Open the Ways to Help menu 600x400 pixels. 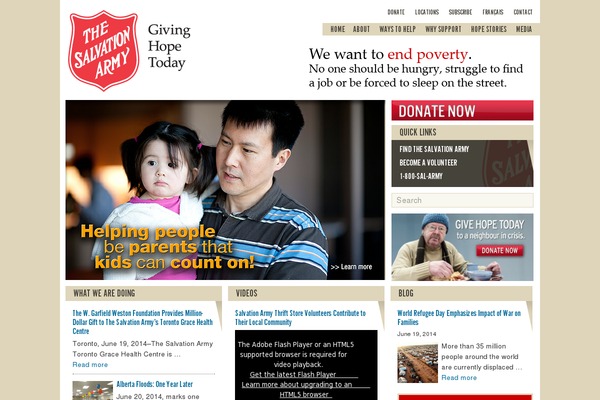tap(397, 29)
